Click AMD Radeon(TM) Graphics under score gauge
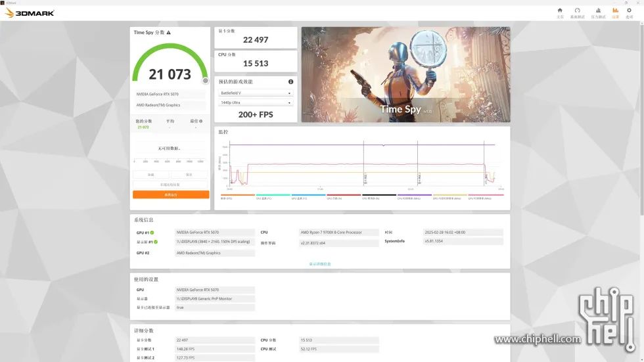 (x=170, y=105)
